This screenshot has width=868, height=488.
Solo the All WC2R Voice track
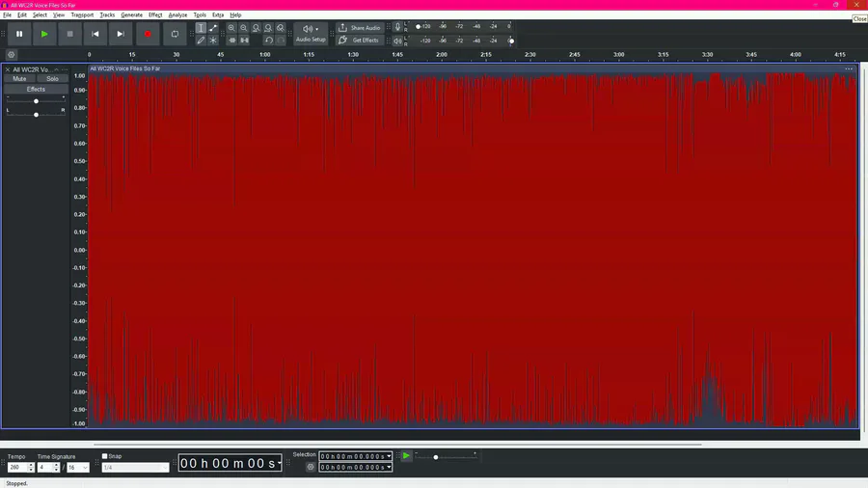coord(53,78)
